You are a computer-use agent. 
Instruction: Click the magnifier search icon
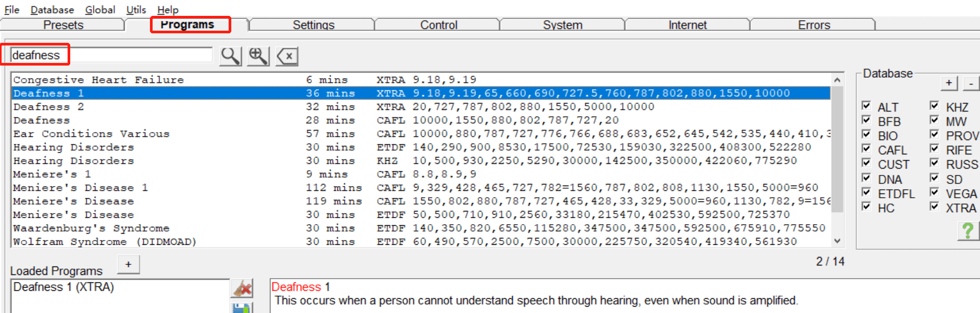coord(231,56)
